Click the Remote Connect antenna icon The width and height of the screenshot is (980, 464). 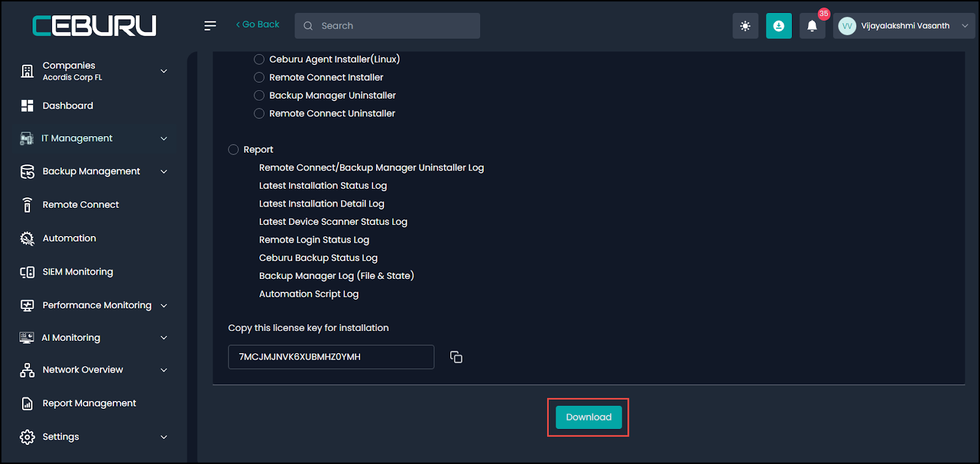(x=27, y=205)
